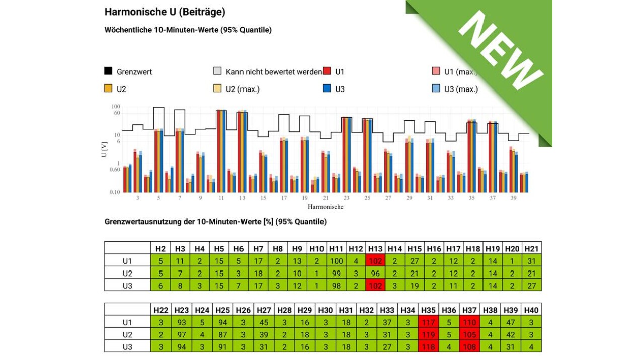Click the U3 row label in the H2–H21 table

point(127,285)
